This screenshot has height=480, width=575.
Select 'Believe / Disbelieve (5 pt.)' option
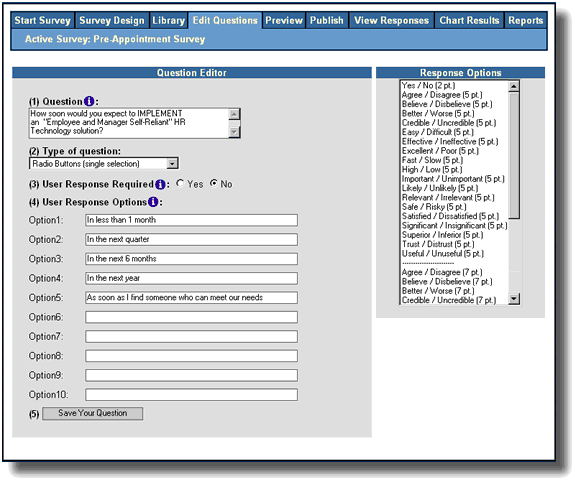(447, 104)
